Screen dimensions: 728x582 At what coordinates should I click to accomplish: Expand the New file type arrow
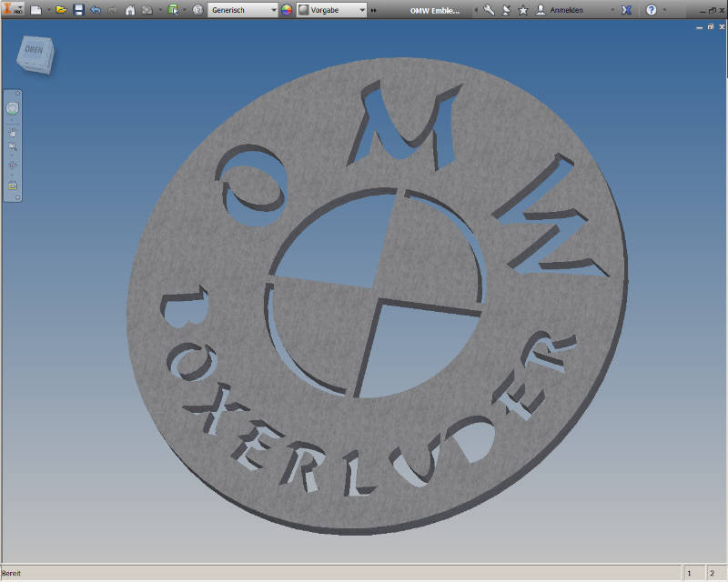48,10
